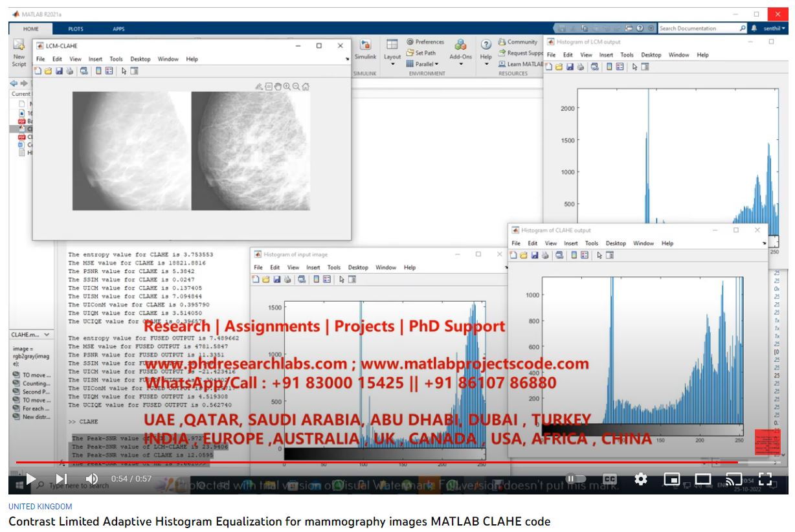Viewport: 795px width, 532px height.
Task: Select the pan hand tool in LCM-CLAHE figure
Action: click(278, 86)
